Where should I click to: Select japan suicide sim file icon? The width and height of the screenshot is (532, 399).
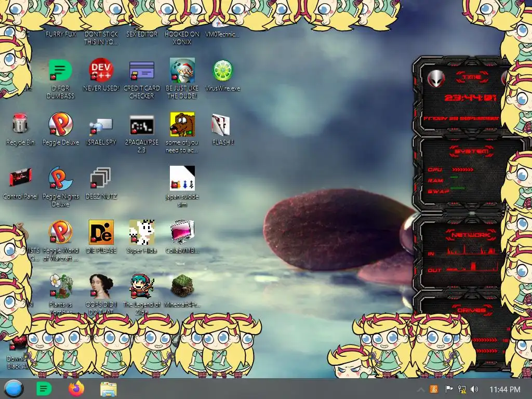click(182, 179)
